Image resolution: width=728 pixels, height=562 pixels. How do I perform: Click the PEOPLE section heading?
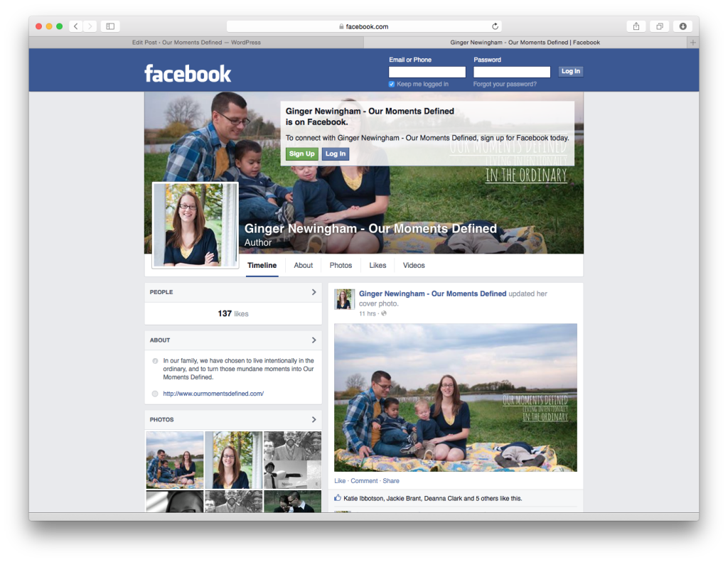[x=161, y=292]
